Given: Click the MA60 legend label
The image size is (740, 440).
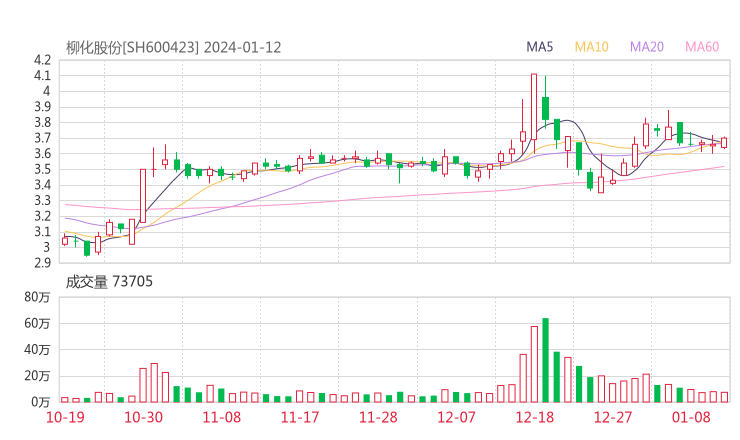Looking at the screenshot, I should tap(702, 47).
